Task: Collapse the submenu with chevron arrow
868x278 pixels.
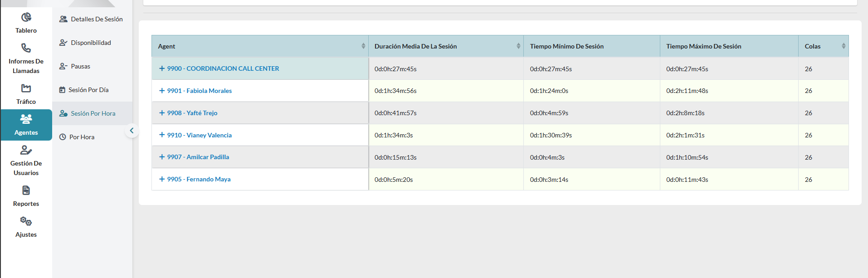Action: click(132, 131)
